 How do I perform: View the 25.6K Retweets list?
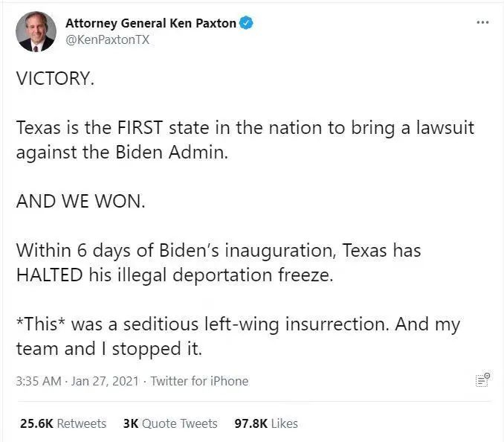63,423
